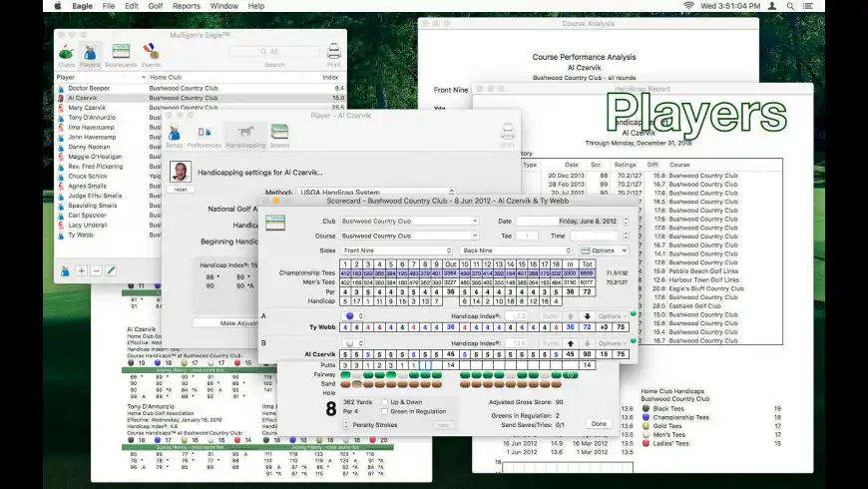Open Notification Center icon
The height and width of the screenshot is (489, 868).
(808, 6)
